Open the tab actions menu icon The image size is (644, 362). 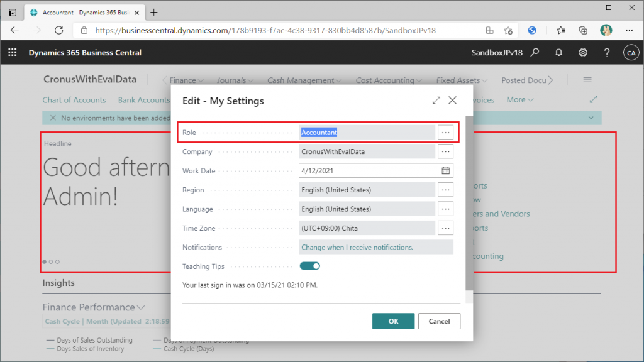13,13
